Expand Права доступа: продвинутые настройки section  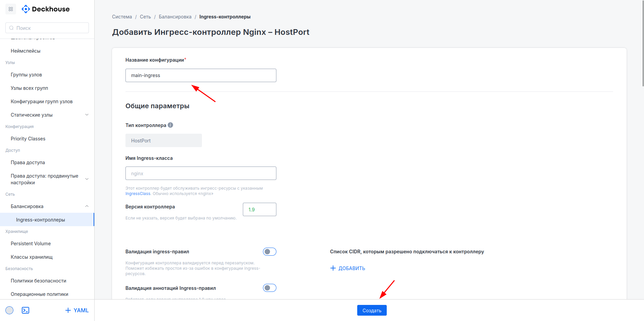tap(87, 179)
